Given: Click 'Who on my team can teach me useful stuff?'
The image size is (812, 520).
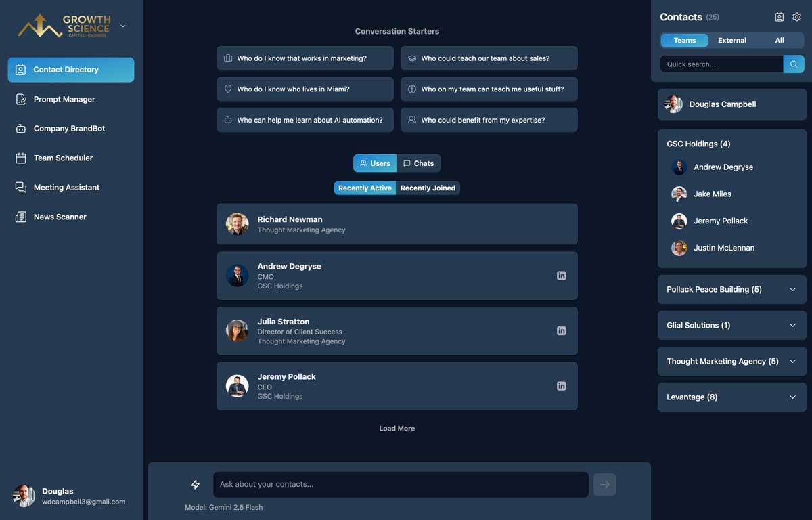Looking at the screenshot, I should (489, 89).
